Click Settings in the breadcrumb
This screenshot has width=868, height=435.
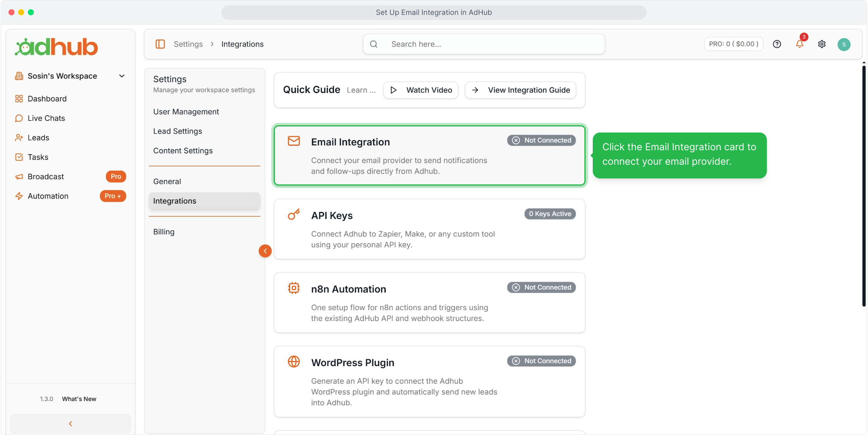coord(188,44)
